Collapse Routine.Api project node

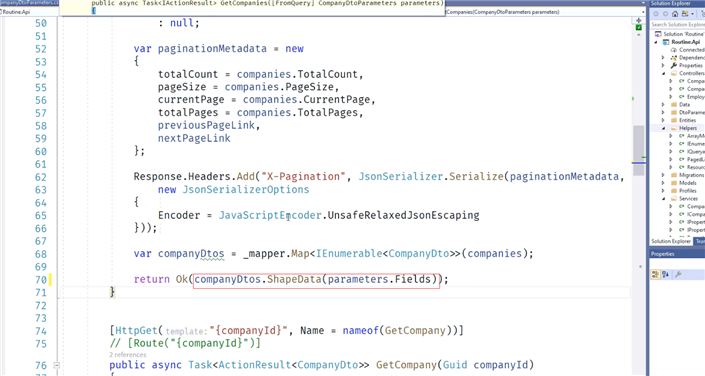(x=656, y=42)
